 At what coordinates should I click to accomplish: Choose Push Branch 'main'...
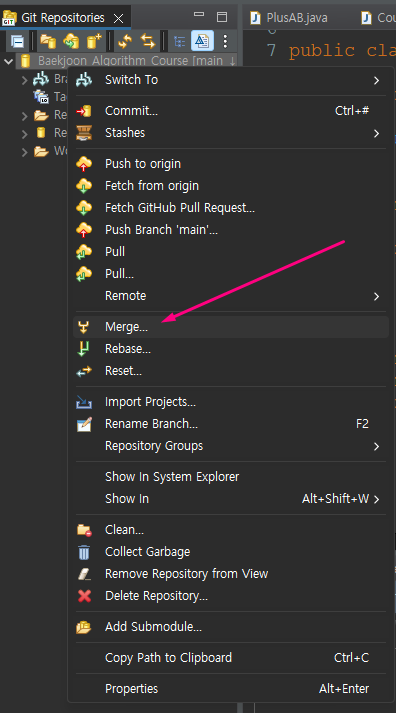coord(231,230)
